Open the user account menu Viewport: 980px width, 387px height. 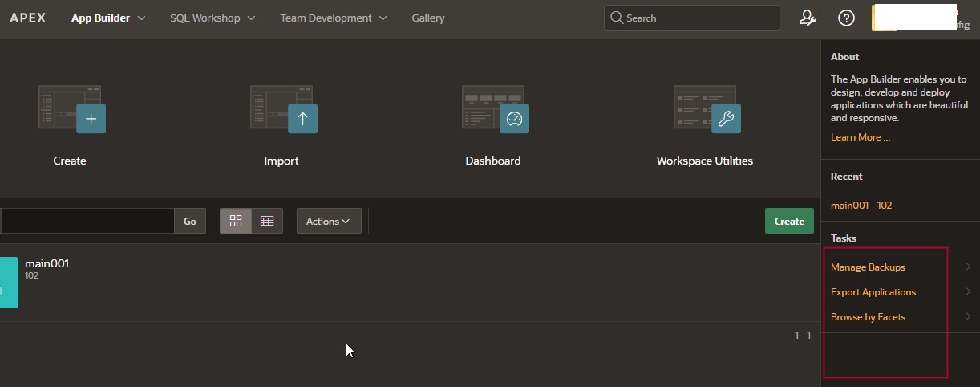point(921,18)
